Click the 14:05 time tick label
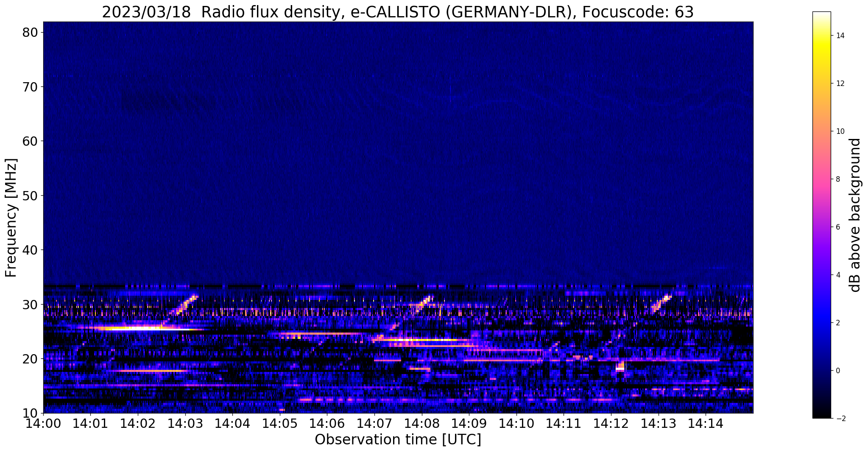868x452 pixels. tap(280, 423)
